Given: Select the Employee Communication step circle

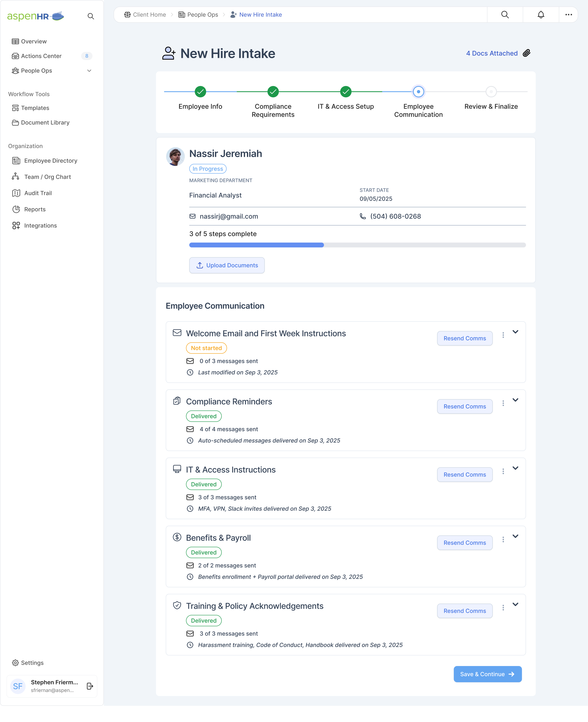Looking at the screenshot, I should point(418,91).
